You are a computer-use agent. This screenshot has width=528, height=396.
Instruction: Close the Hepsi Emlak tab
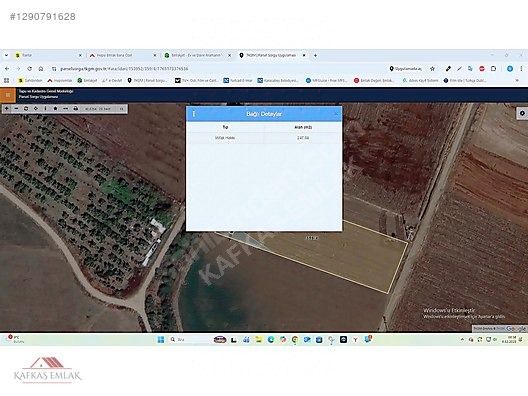coord(155,55)
